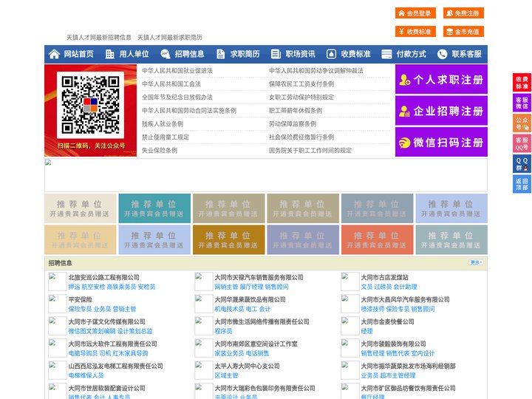The image size is (532, 399).
Task: Open the 职场资讯 navigation item
Action: 300,54
